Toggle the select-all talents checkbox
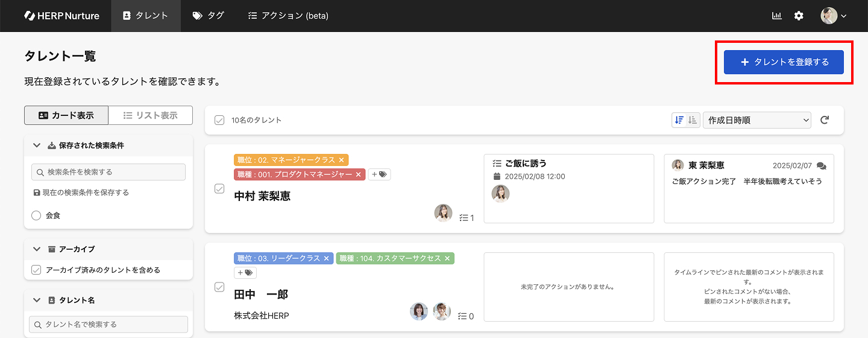868x338 pixels. coord(219,120)
